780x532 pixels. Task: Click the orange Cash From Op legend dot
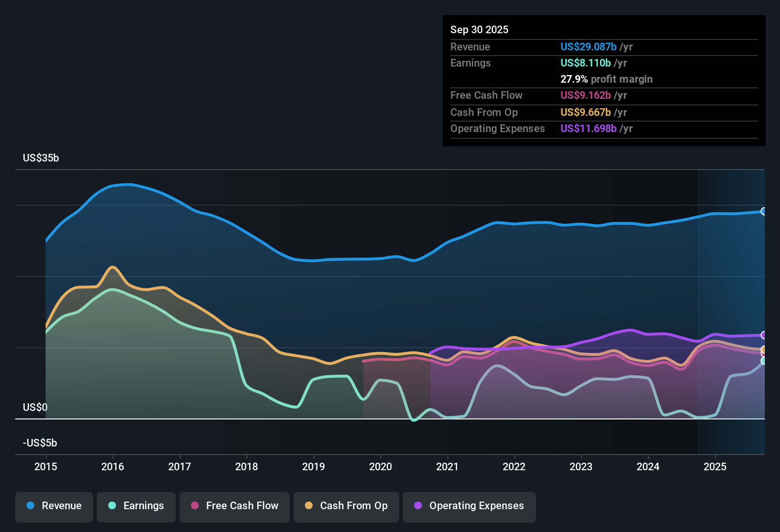click(x=308, y=506)
